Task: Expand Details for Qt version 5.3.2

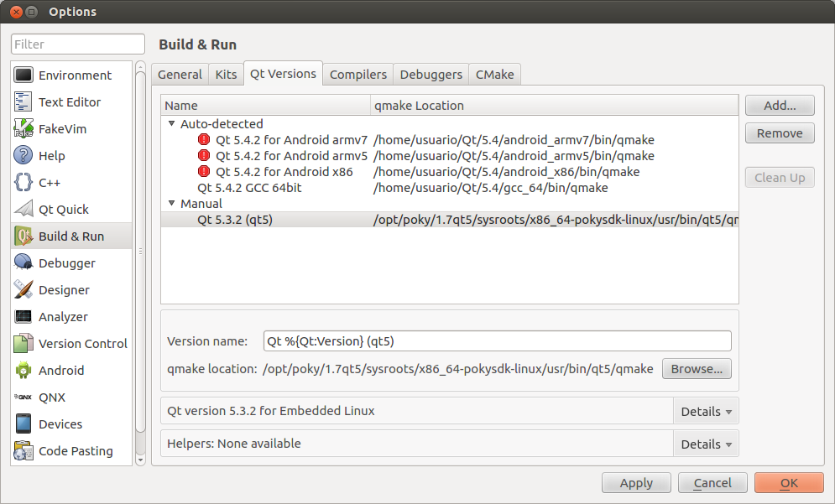Action: coord(706,412)
